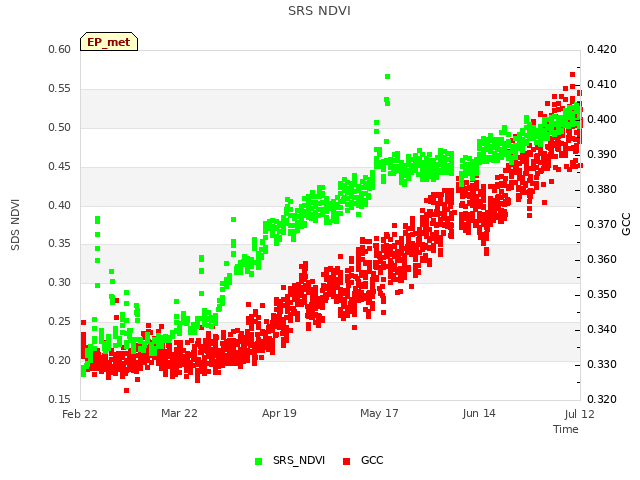This screenshot has width=640, height=480.
Task: Click the 0.350 right axis value
Action: tap(602, 295)
